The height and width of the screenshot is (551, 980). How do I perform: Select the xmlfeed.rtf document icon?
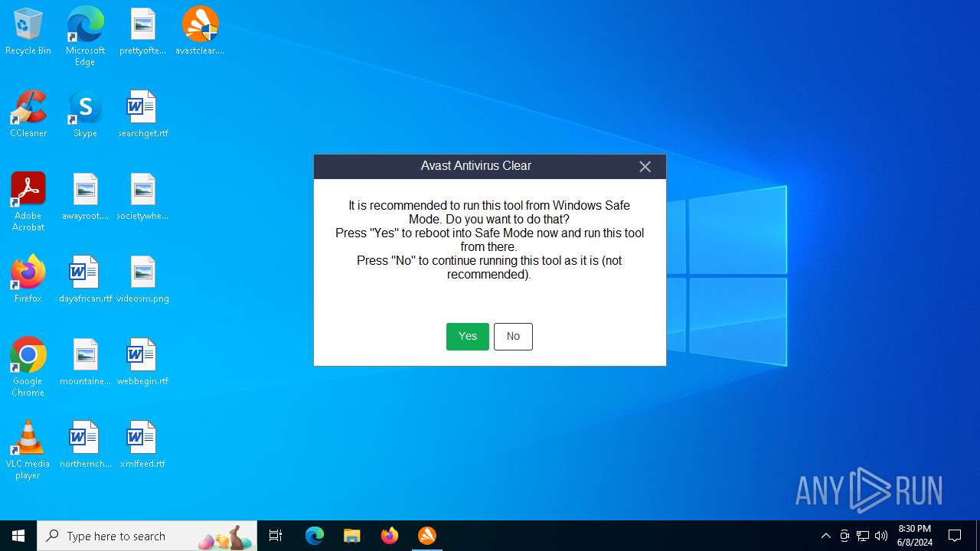tap(142, 445)
